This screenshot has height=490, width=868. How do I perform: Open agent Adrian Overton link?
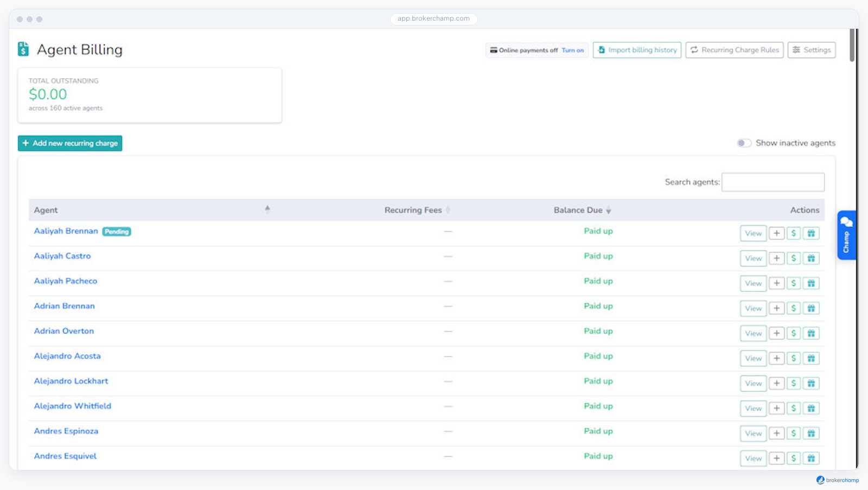(x=64, y=331)
